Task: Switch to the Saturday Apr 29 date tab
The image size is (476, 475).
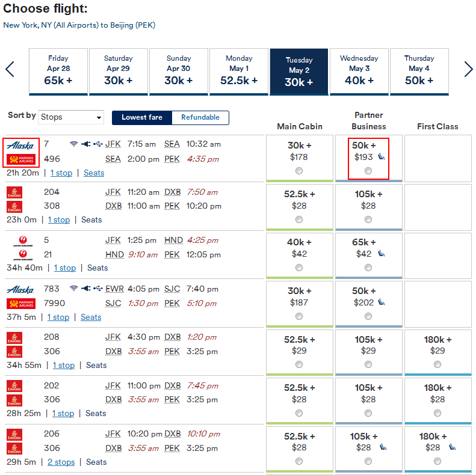Action: coord(119,72)
